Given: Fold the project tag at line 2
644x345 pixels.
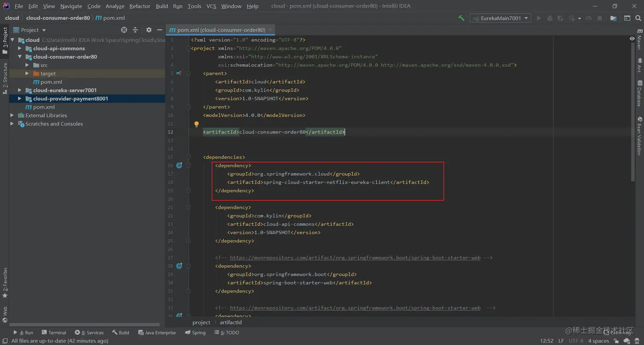Looking at the screenshot, I should tap(188, 48).
